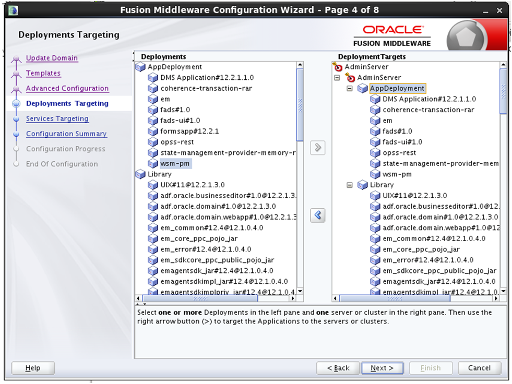This screenshot has height=384, width=512.
Task: Select adf.oracle.domain#1.0 in left pane
Action: (218, 206)
